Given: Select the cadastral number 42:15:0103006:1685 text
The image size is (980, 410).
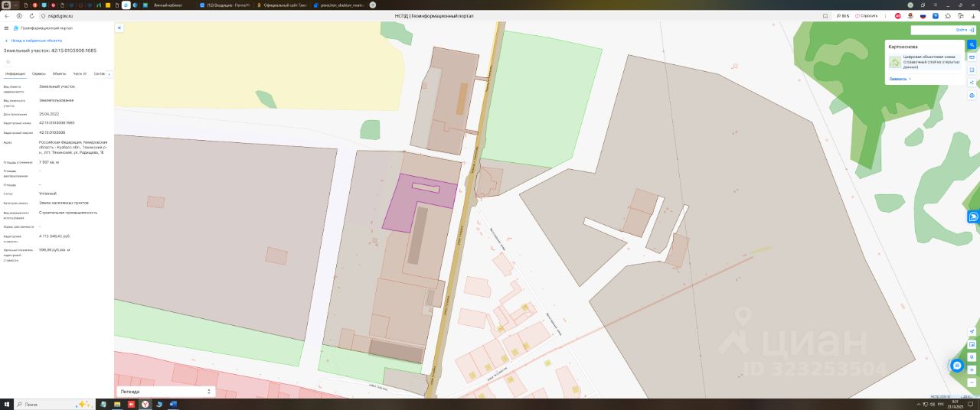Looking at the screenshot, I should click(57, 122).
